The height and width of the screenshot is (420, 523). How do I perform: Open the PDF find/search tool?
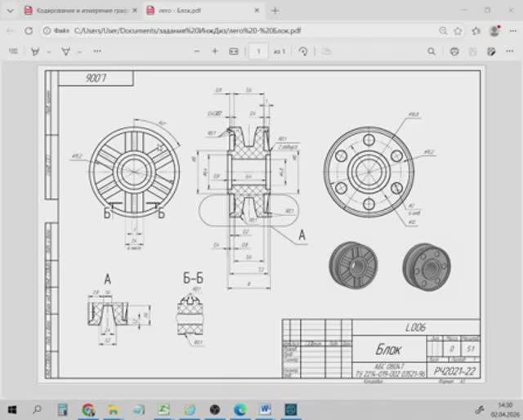pyautogui.click(x=431, y=51)
